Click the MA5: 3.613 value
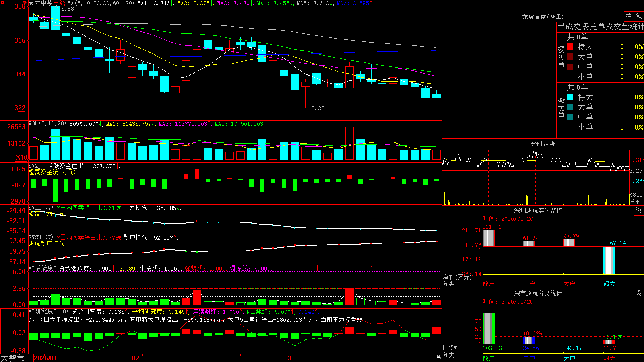Screen dimensions: 644x362 [x=315, y=3]
